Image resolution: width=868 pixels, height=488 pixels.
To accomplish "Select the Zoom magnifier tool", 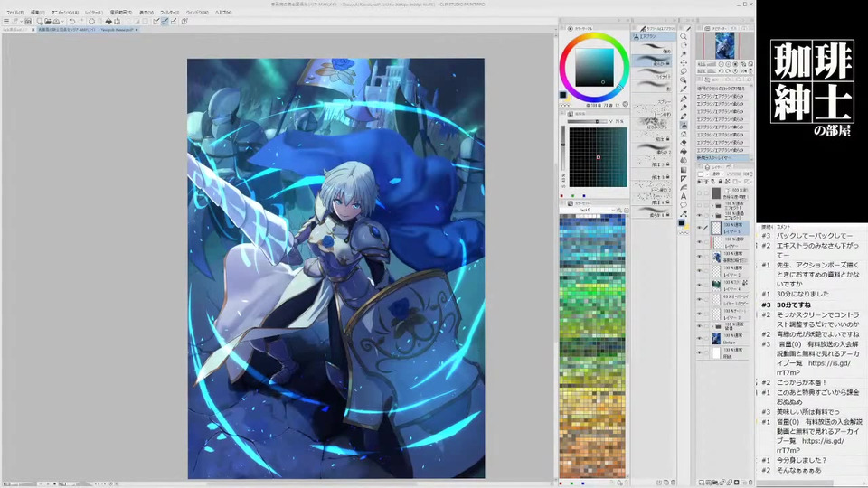I will pos(684,36).
